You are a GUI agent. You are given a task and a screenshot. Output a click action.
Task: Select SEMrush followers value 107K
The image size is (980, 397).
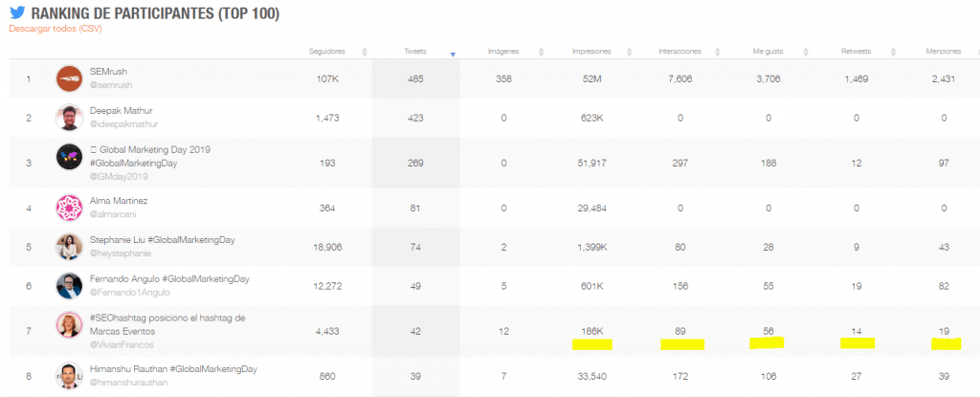327,78
